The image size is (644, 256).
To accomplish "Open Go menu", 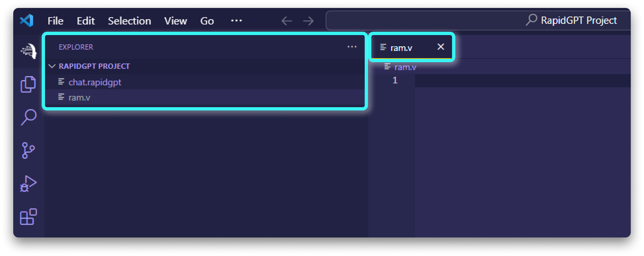I will 207,21.
